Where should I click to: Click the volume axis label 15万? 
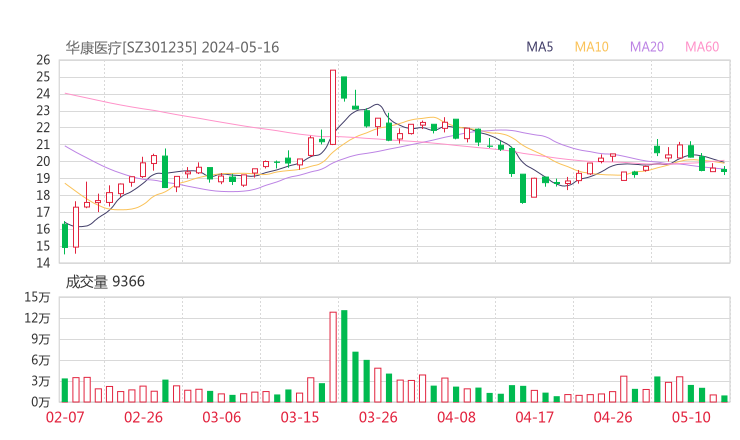37,297
